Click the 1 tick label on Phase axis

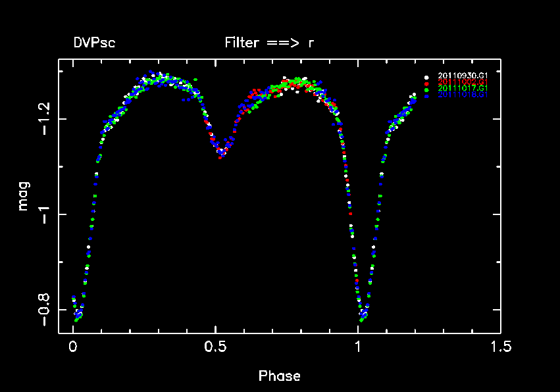(358, 347)
